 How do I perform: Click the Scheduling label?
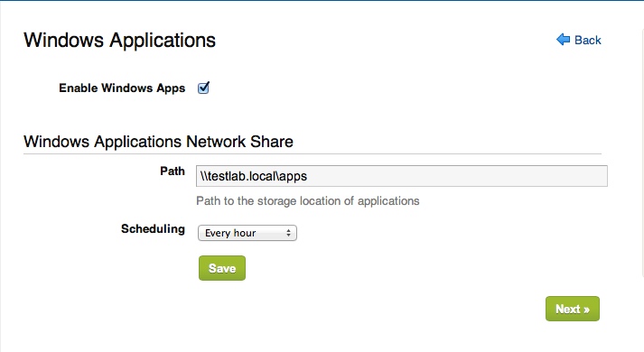click(x=153, y=229)
